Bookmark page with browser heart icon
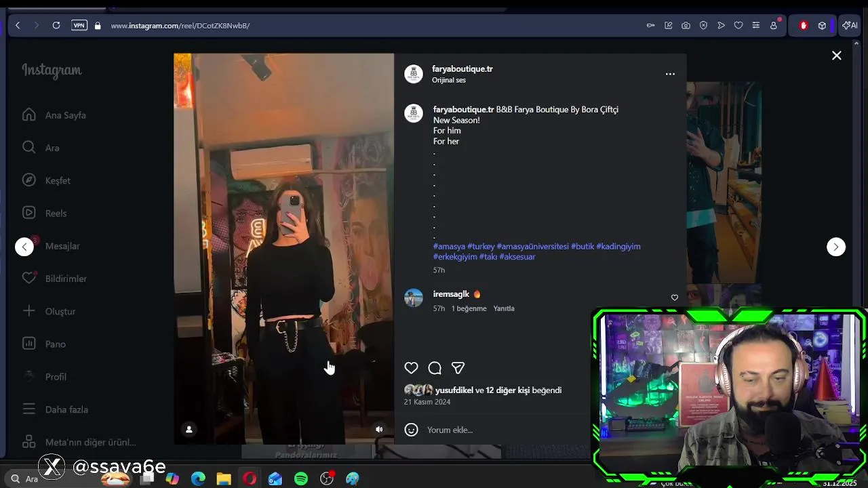Screen dimensions: 868x488 (x=738, y=25)
